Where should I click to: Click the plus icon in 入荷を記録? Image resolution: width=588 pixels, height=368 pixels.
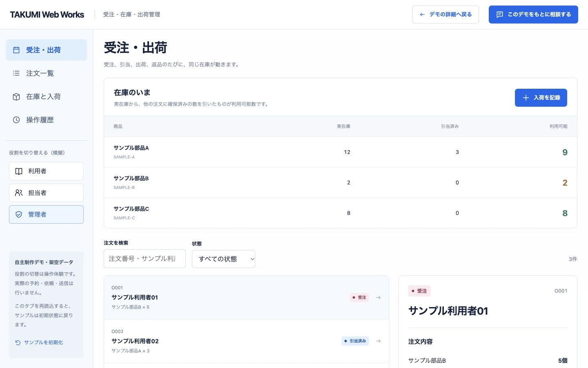click(526, 98)
